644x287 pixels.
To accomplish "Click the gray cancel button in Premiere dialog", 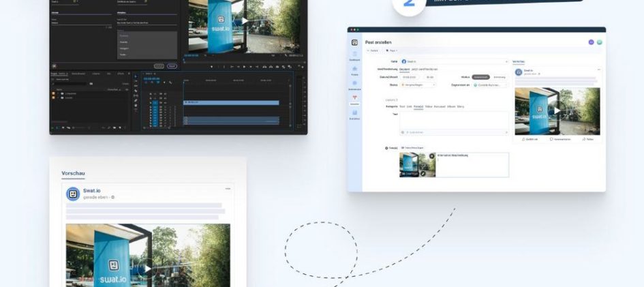I will click(159, 66).
